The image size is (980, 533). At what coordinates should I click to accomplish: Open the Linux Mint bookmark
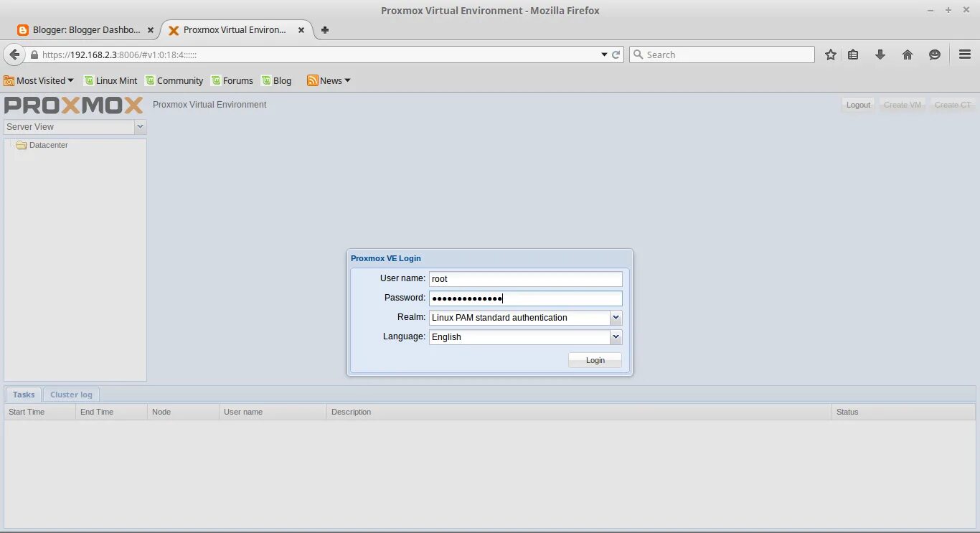tap(110, 80)
